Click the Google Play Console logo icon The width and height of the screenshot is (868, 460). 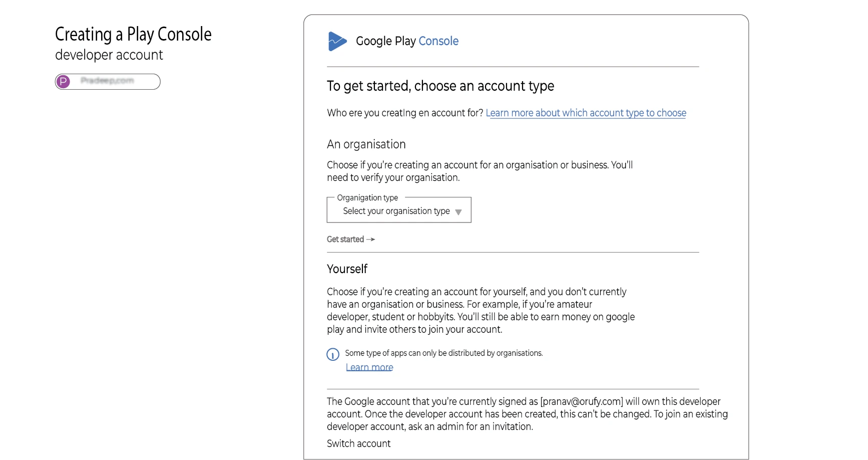pos(337,41)
